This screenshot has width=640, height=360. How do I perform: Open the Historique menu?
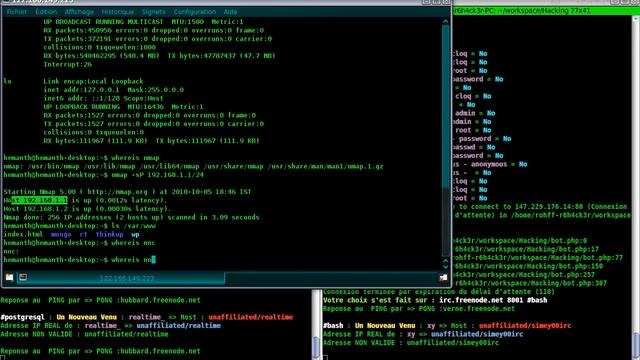118,12
